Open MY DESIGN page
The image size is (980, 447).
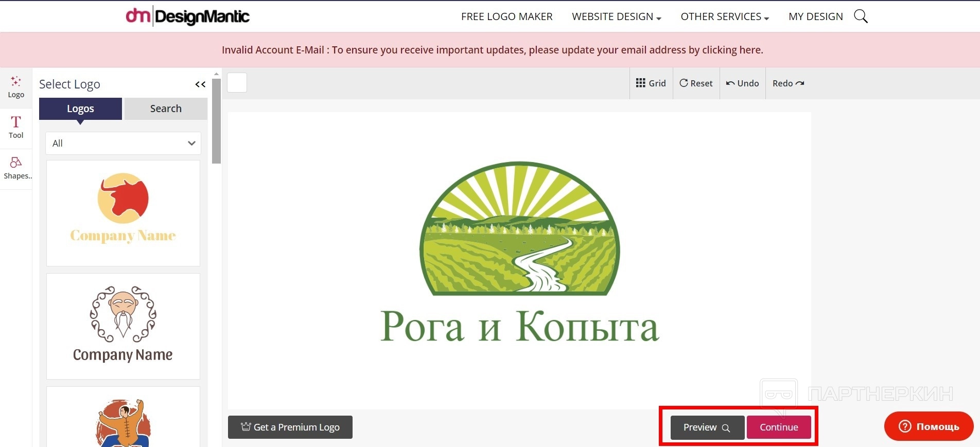coord(816,16)
